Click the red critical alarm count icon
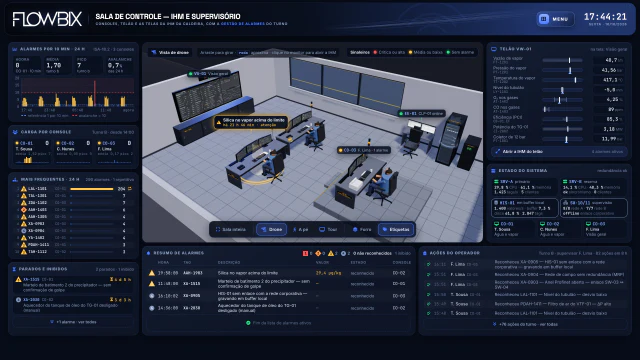Viewport: 640px width, 360px height. (305, 253)
